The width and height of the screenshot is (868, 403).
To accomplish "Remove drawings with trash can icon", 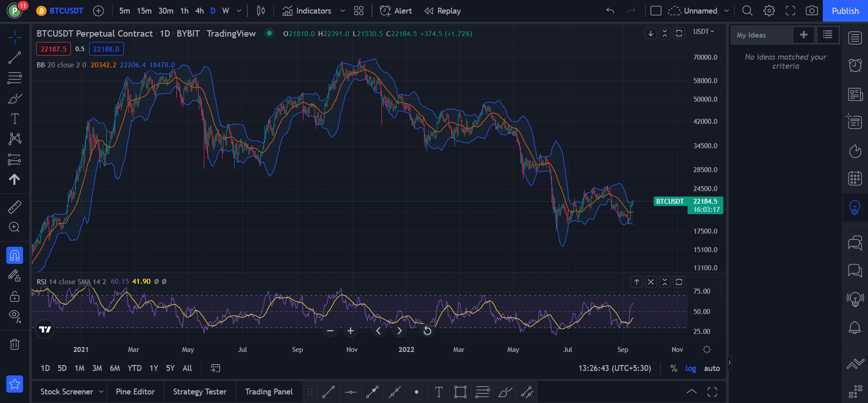I will (14, 344).
